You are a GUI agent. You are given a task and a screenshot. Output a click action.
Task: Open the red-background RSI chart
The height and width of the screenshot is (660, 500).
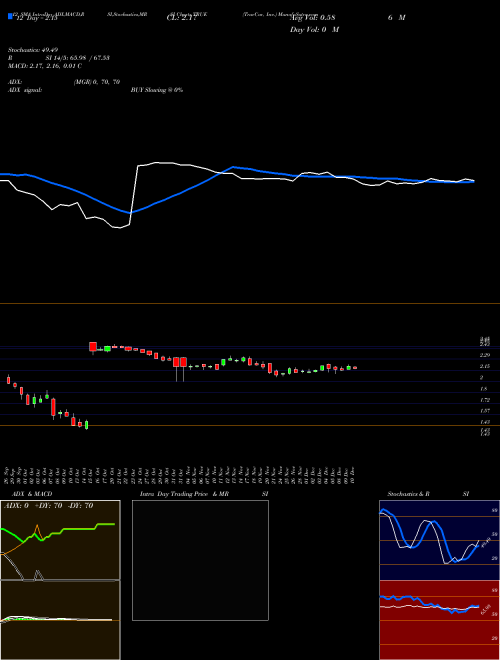pos(439,620)
